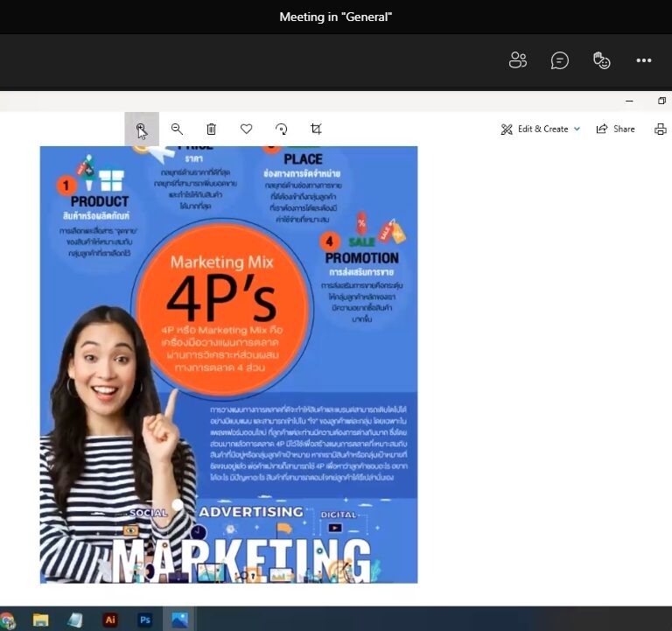Show meeting participants list

[518, 60]
